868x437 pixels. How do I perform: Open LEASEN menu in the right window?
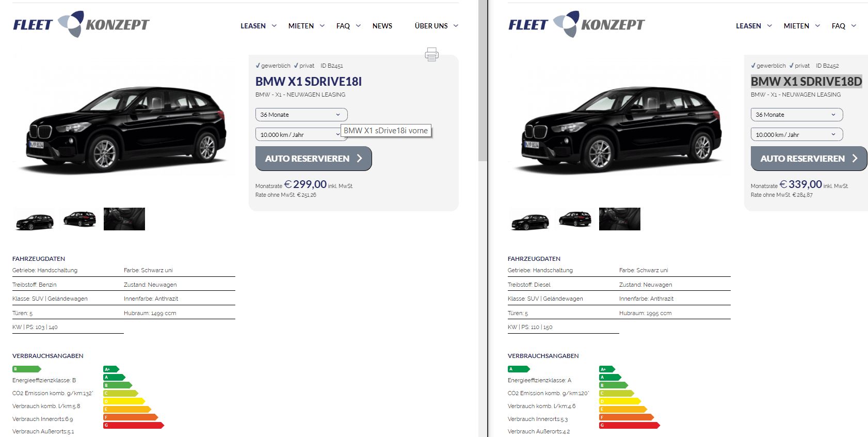[x=748, y=26]
